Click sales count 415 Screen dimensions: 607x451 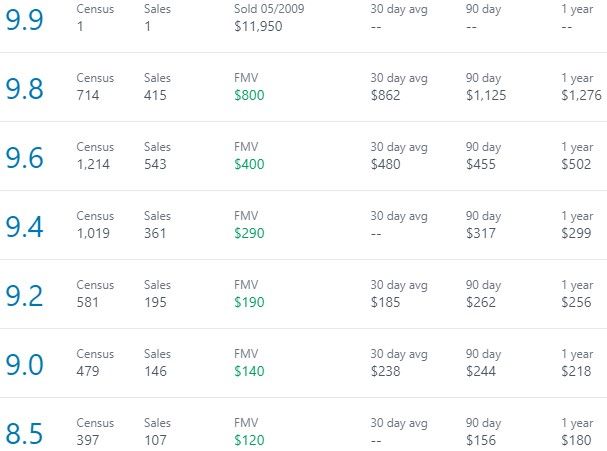coord(155,95)
